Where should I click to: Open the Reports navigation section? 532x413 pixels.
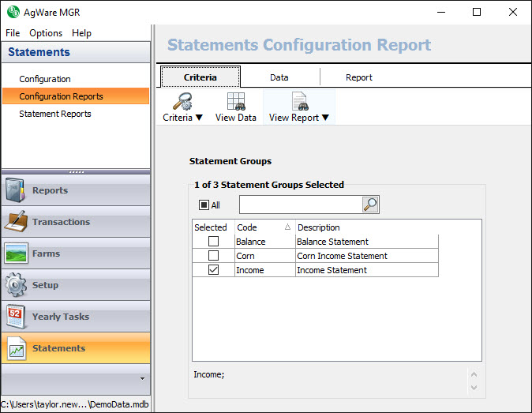pyautogui.click(x=75, y=190)
